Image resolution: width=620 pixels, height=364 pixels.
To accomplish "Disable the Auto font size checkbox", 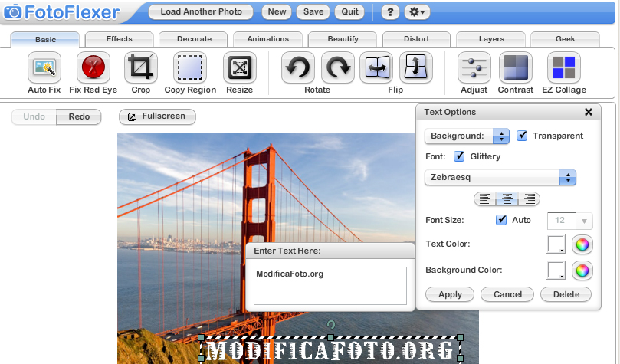I will coord(502,220).
